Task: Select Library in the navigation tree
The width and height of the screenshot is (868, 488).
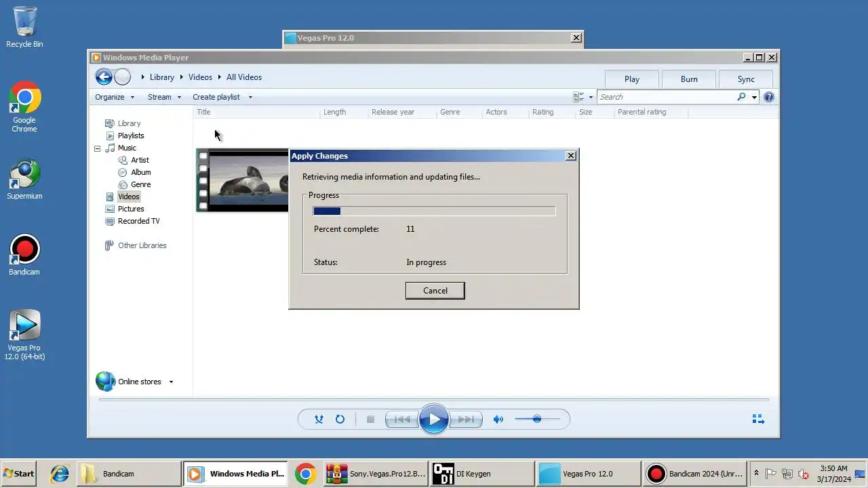Action: [129, 123]
